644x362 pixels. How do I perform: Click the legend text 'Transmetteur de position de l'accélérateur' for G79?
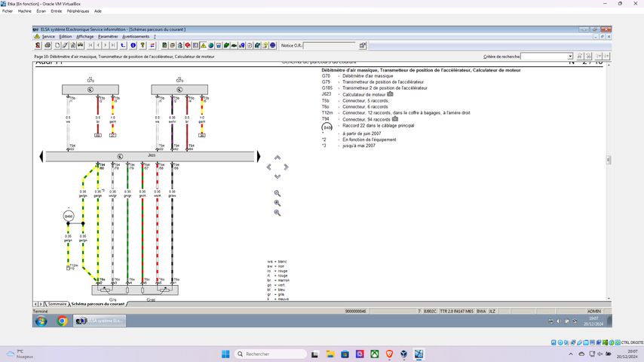pyautogui.click(x=383, y=81)
